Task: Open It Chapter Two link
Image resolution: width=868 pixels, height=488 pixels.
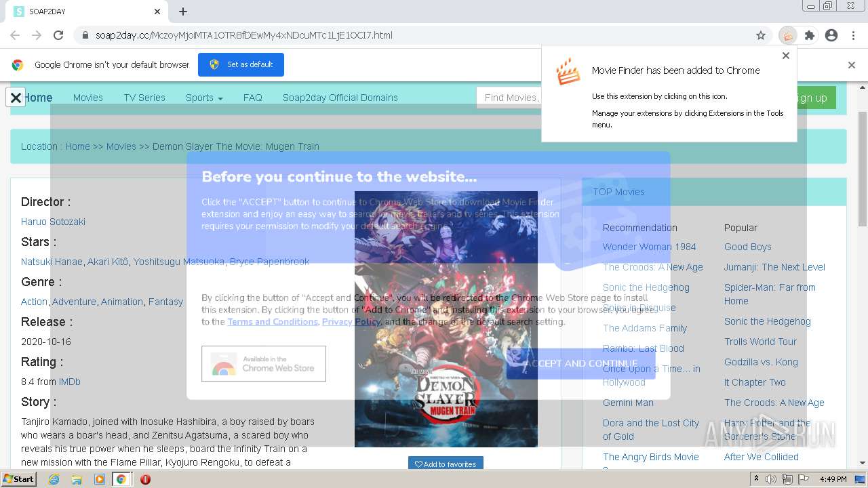Action: click(755, 382)
